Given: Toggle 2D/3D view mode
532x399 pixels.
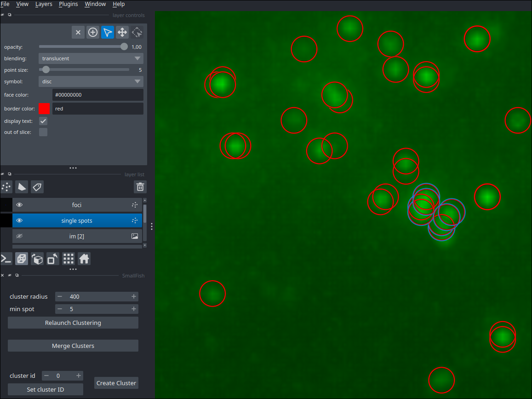Looking at the screenshot, I should point(22,259).
